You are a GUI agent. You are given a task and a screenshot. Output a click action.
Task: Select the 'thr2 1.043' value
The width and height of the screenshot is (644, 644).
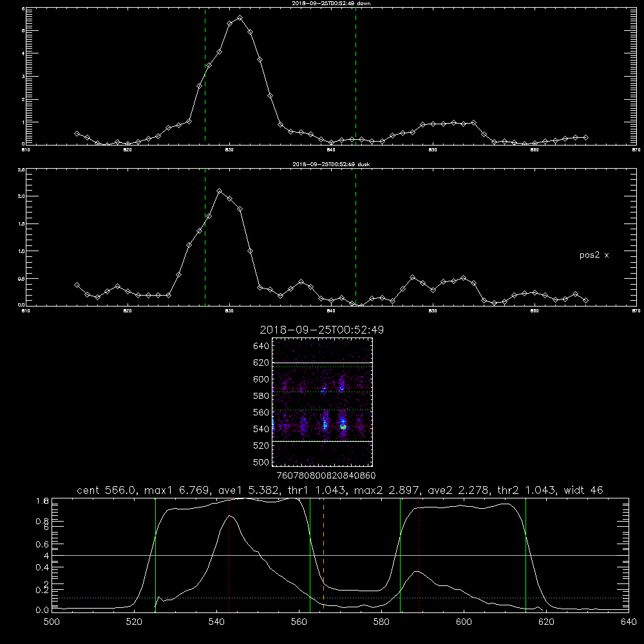tap(526, 490)
